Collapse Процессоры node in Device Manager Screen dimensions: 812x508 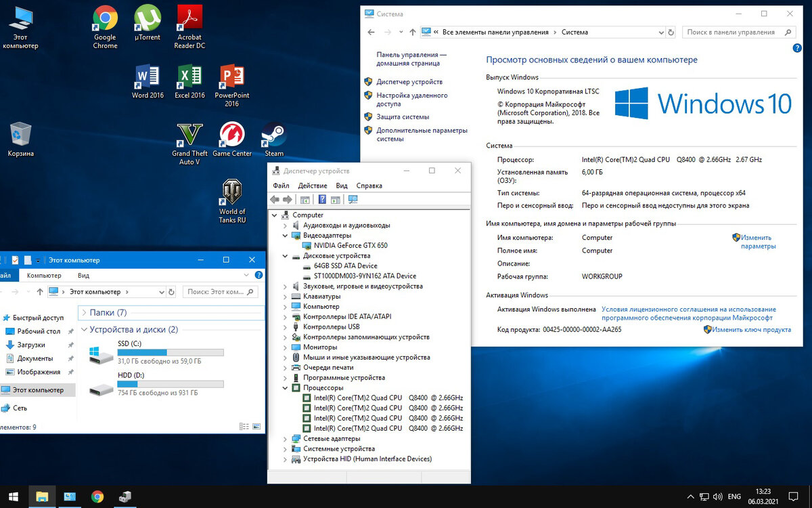pos(285,388)
